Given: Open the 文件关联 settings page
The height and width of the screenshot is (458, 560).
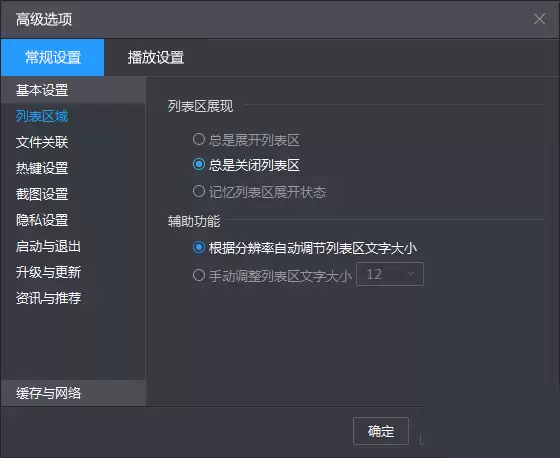Looking at the screenshot, I should [73, 142].
